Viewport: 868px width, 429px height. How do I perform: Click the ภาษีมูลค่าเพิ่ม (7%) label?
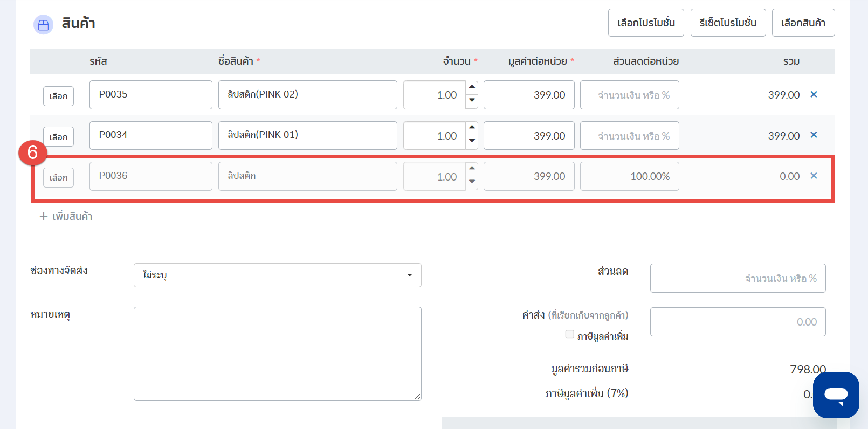(587, 393)
